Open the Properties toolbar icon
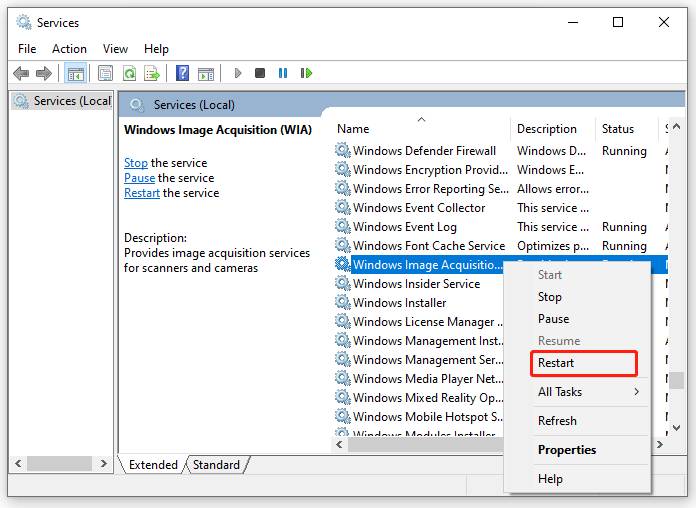This screenshot has width=696, height=508. tap(105, 73)
